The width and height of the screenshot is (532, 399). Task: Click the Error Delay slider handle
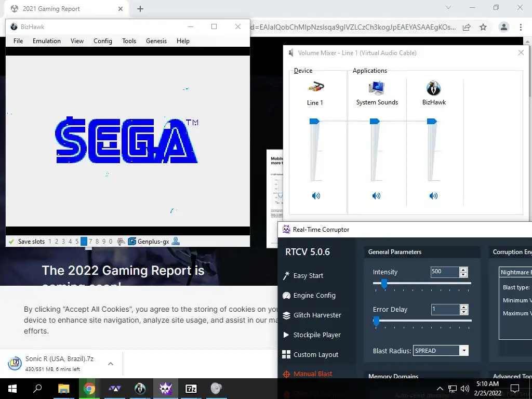[376, 321]
